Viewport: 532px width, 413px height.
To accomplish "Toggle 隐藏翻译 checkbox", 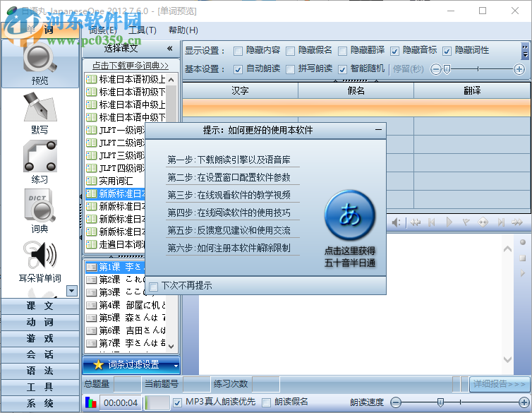I will 343,52.
